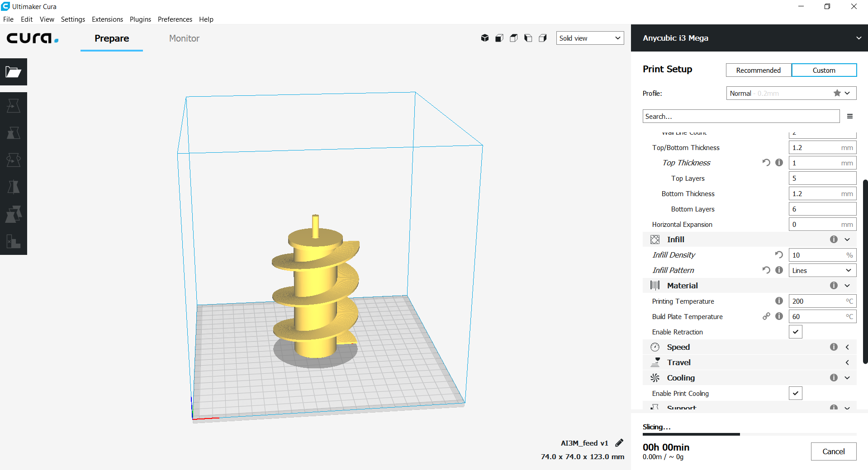This screenshot has width=868, height=470.
Task: Click the info icon on Material header
Action: (834, 286)
